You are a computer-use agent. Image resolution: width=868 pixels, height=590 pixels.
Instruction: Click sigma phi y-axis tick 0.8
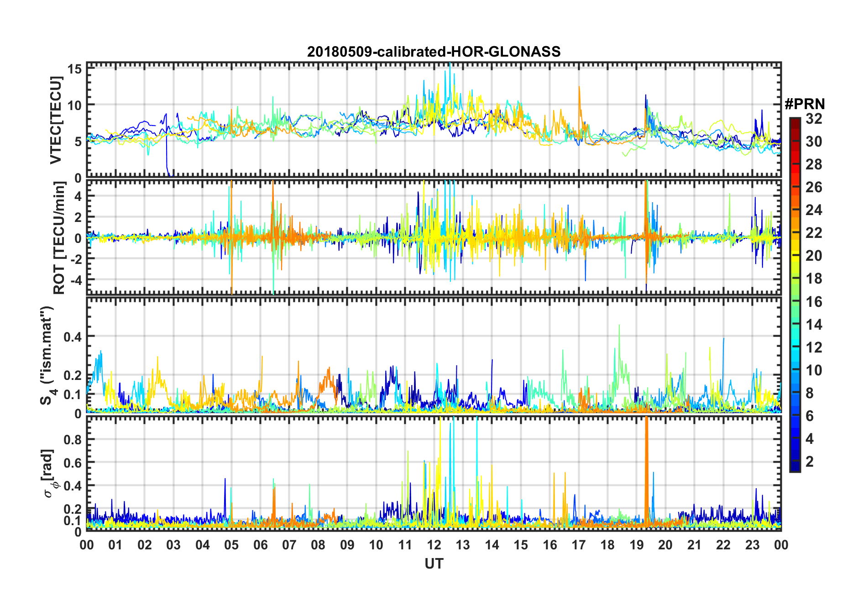click(x=73, y=440)
